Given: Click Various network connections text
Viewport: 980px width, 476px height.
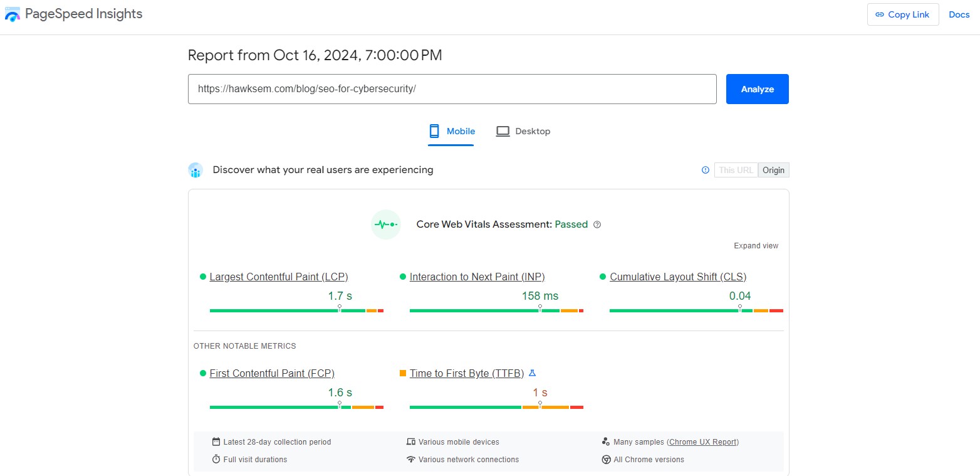Looking at the screenshot, I should 469,460.
